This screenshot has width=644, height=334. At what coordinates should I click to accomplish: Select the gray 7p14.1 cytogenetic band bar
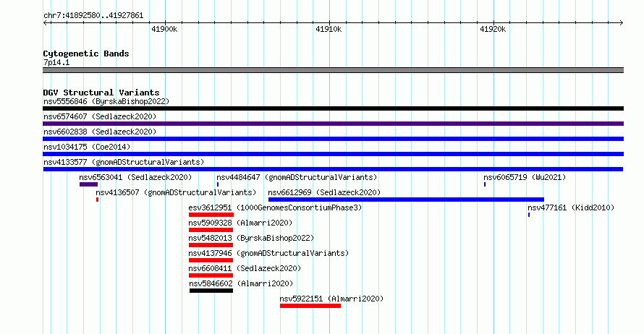point(333,70)
